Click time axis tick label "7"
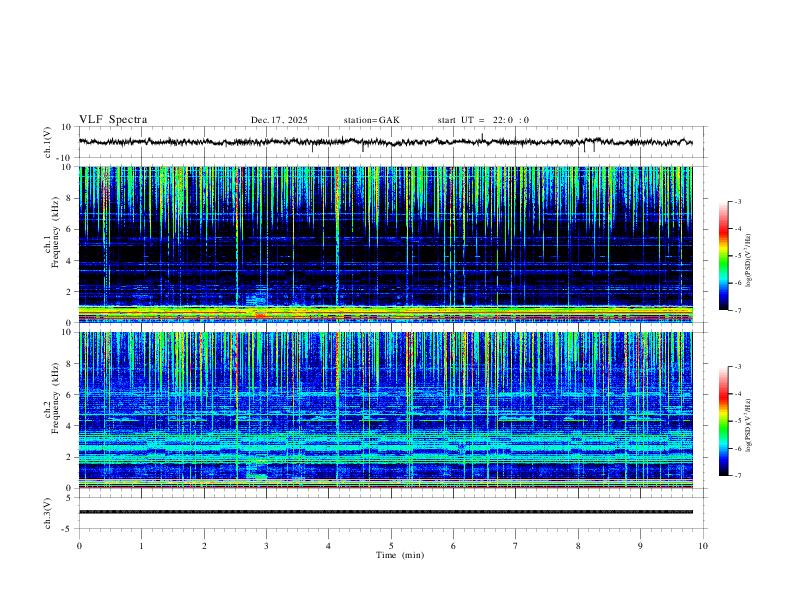This screenshot has height=612, width=792. coord(516,546)
